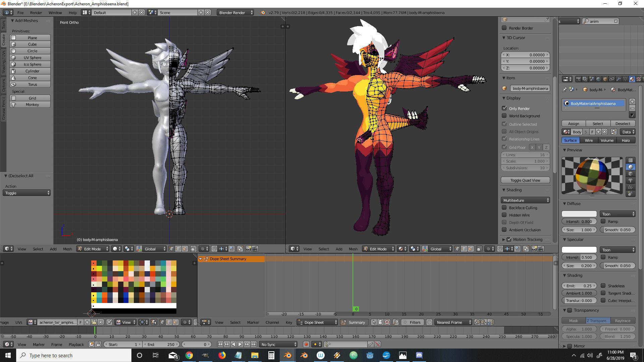644x362 pixels.
Task: Select sphere preview shape
Action: click(631, 167)
